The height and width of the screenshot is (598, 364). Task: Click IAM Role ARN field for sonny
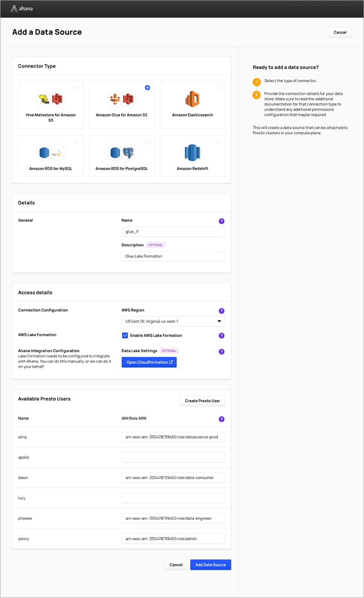[x=173, y=538]
